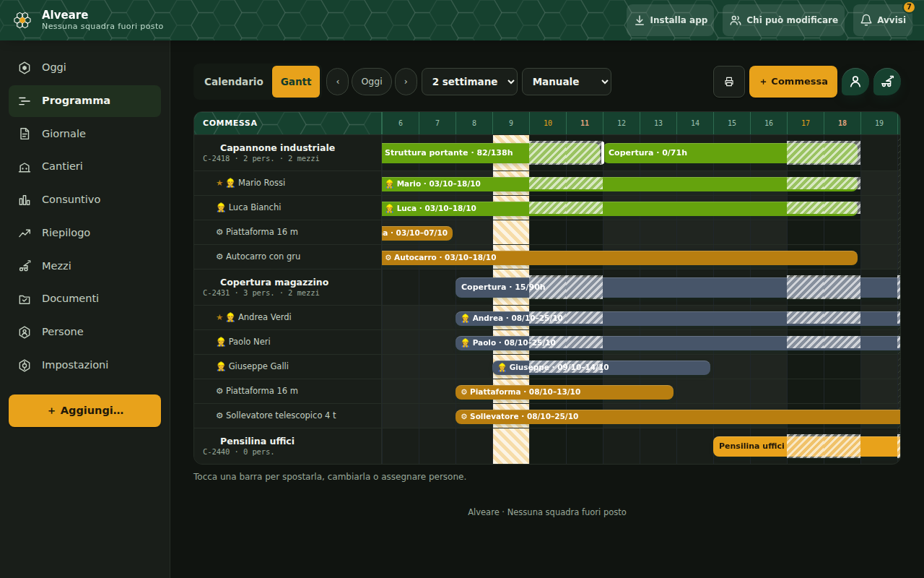Add a new Commessa
Viewport: 924px width, 578px height.
pos(793,82)
